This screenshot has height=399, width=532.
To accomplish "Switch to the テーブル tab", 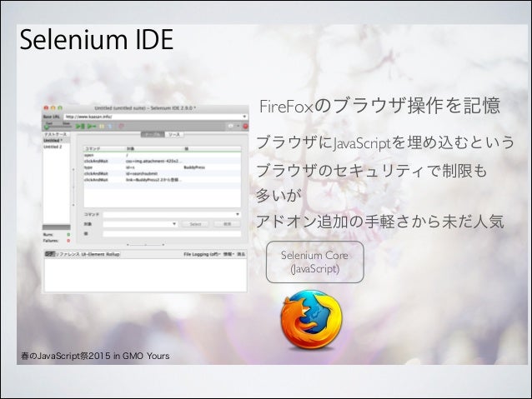I will pyautogui.click(x=153, y=135).
